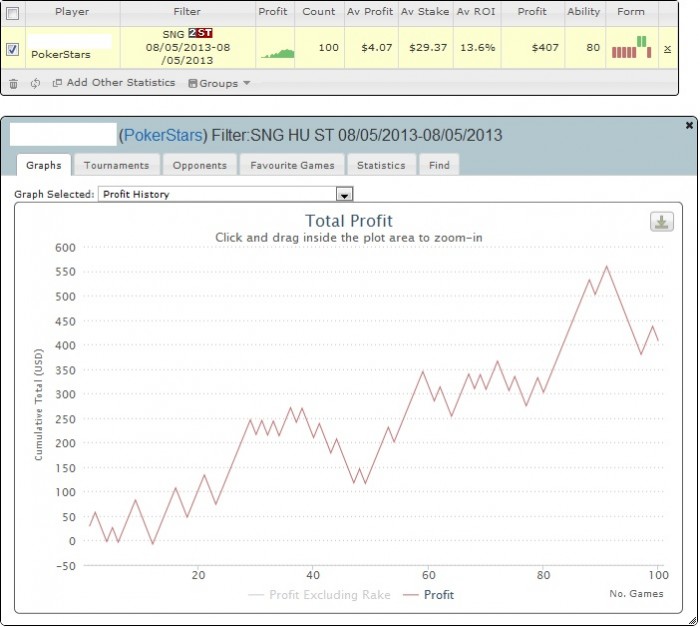Toggle the Profit legend series

[429, 595]
